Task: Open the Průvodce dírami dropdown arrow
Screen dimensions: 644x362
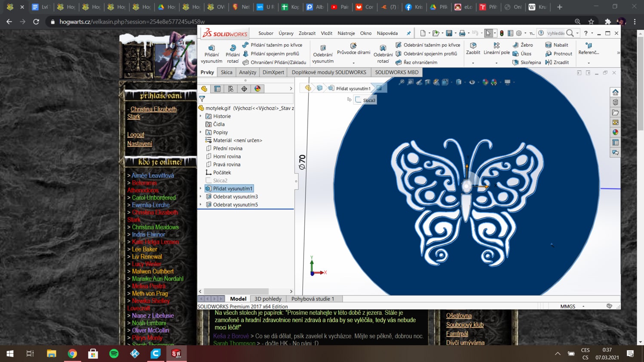Action: (353, 63)
